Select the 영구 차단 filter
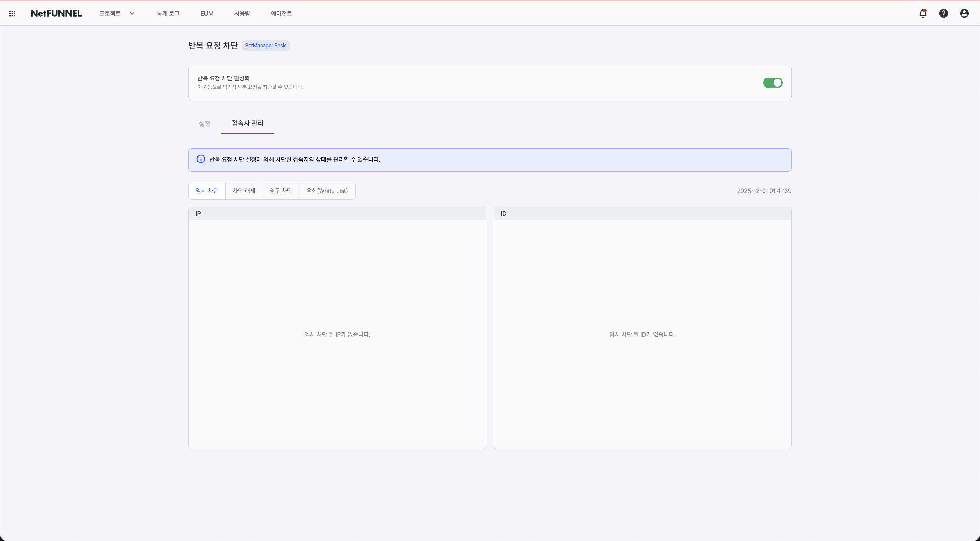Screen dimensions: 980x541 pyautogui.click(x=281, y=191)
